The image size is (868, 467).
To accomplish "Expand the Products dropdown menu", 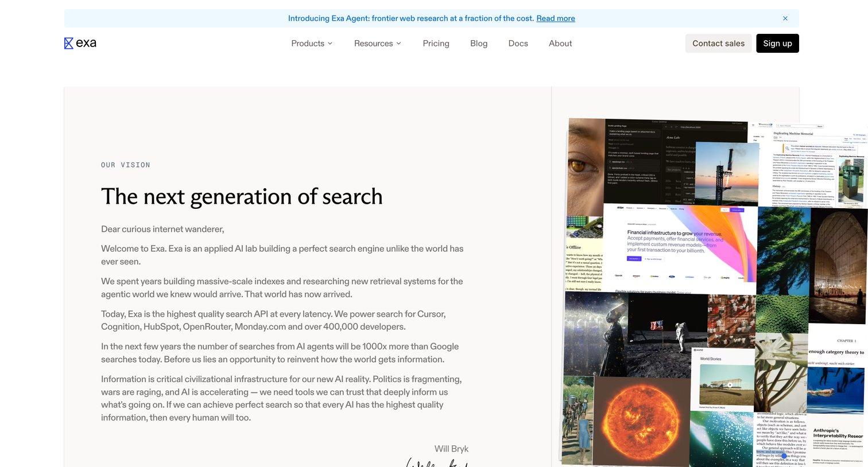I will 312,44.
